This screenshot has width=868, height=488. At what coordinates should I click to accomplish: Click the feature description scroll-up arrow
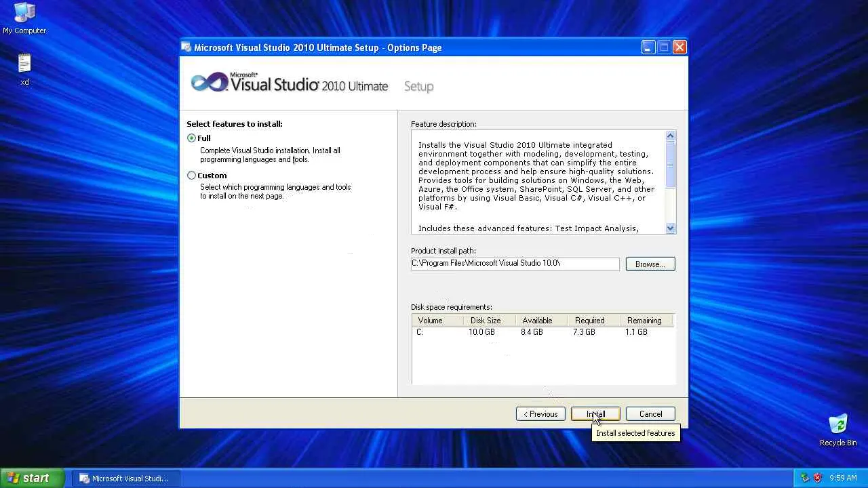pos(671,136)
